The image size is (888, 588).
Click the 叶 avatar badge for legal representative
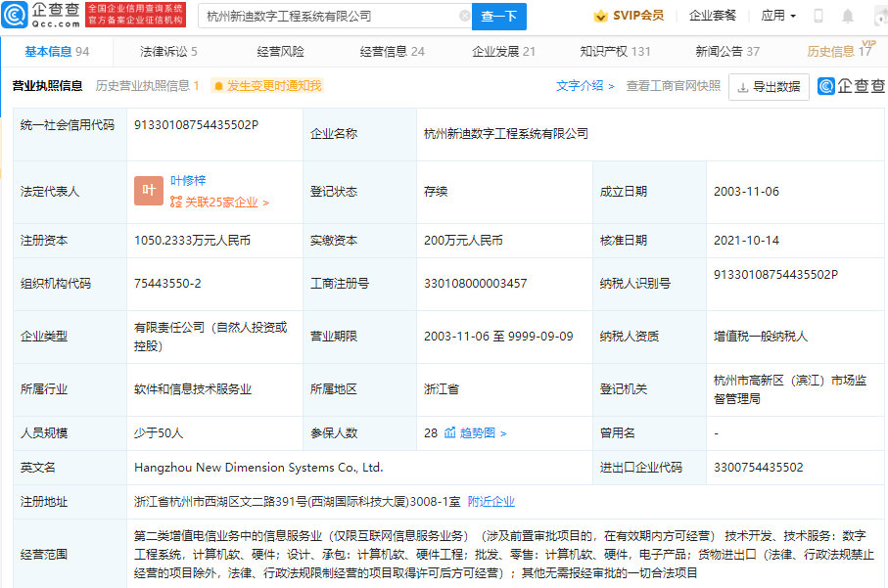pos(149,191)
